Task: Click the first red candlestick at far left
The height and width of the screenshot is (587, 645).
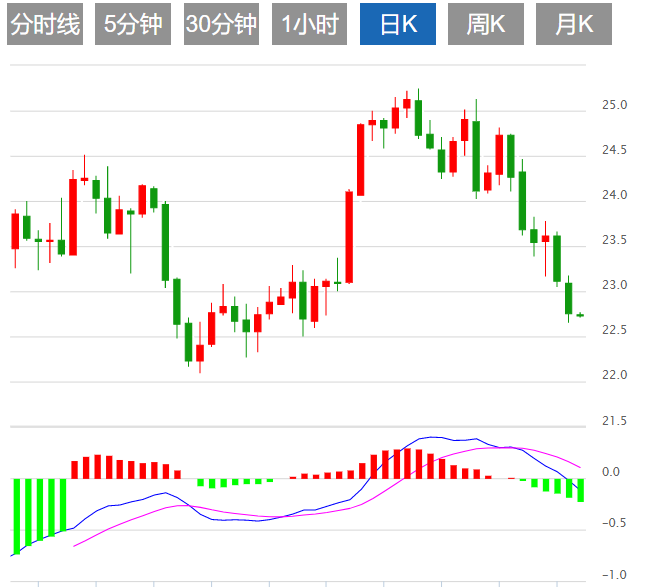Action: point(15,232)
